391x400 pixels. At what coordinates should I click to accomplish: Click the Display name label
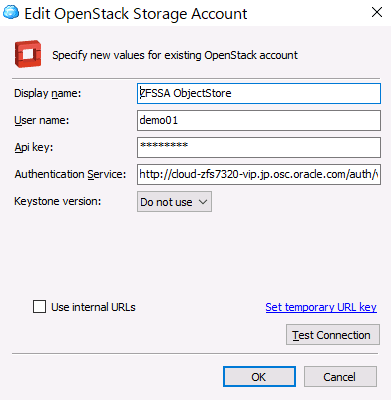48,93
